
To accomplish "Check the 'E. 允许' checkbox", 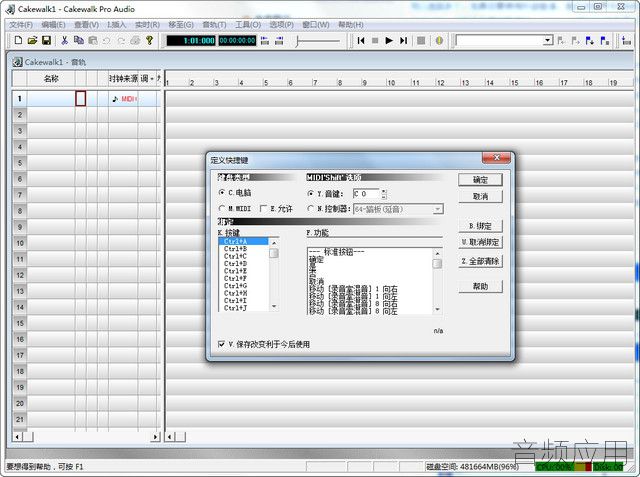I will point(263,209).
